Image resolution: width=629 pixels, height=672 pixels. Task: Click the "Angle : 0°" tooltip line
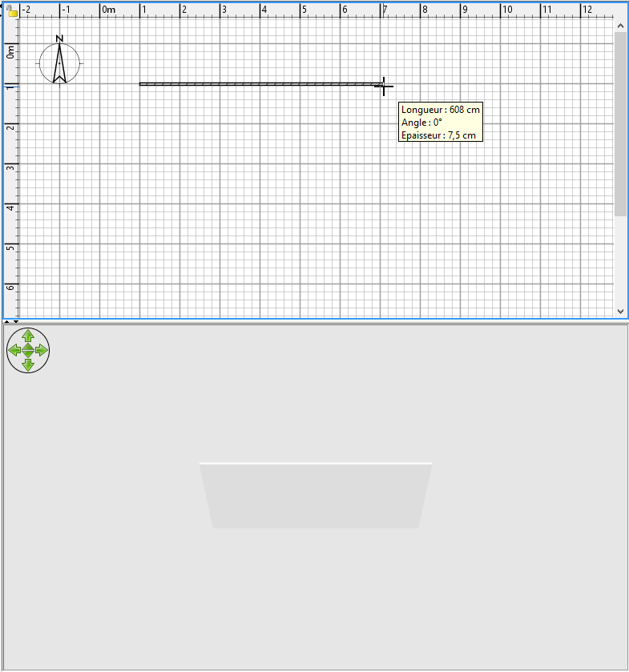pos(421,123)
